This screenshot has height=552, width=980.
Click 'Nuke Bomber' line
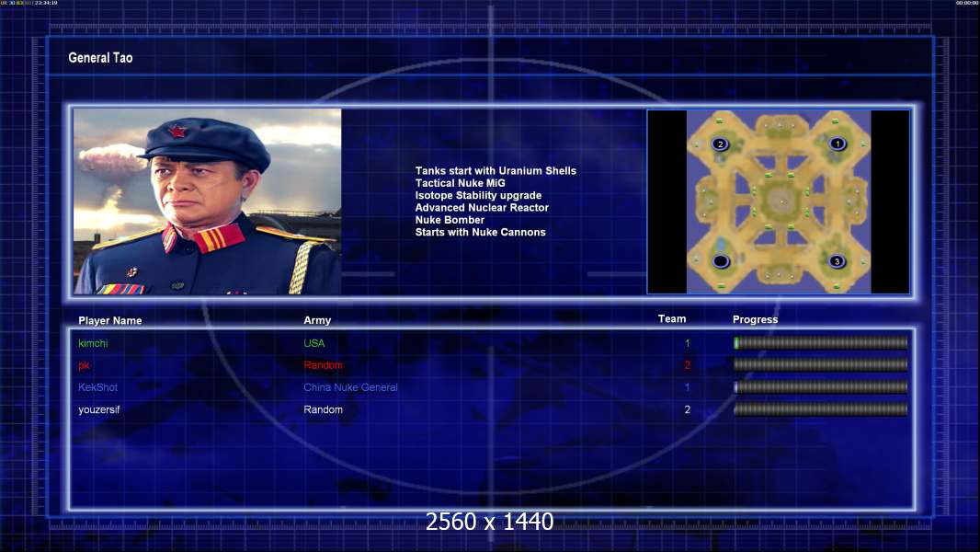(450, 220)
